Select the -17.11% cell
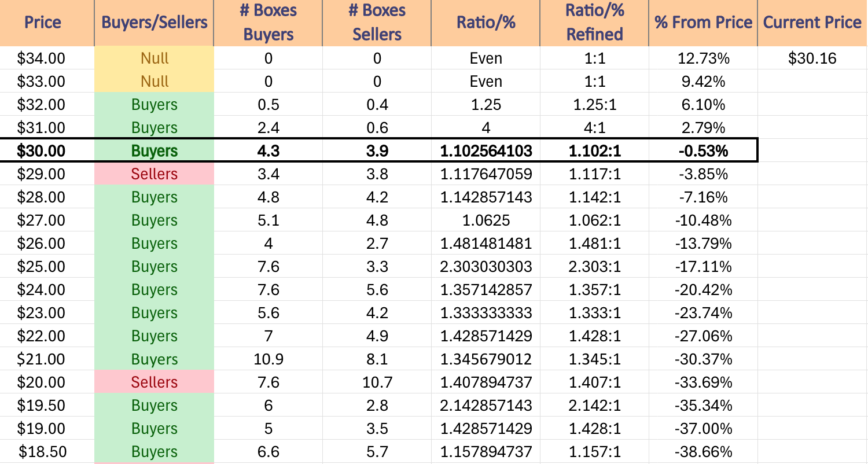868x464 pixels. 703,266
